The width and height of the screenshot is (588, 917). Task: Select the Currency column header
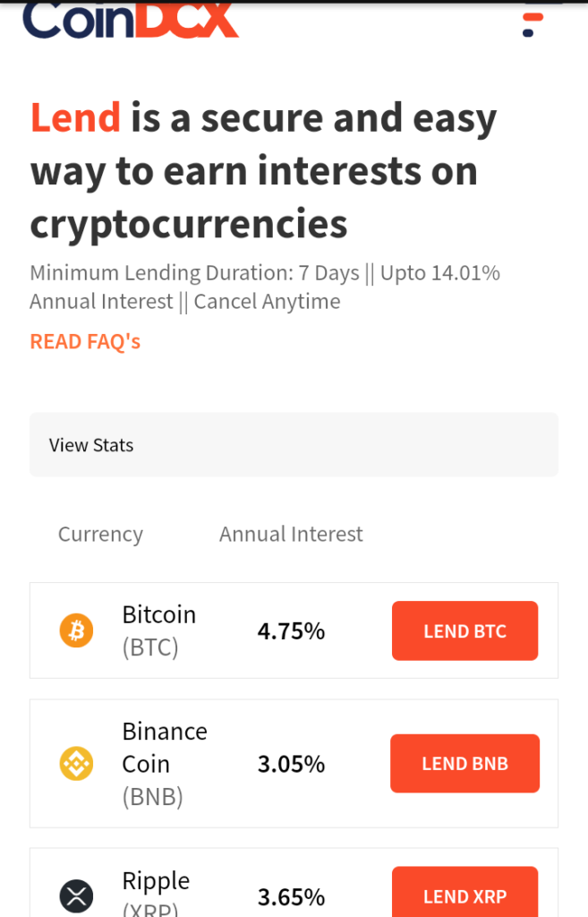point(100,534)
